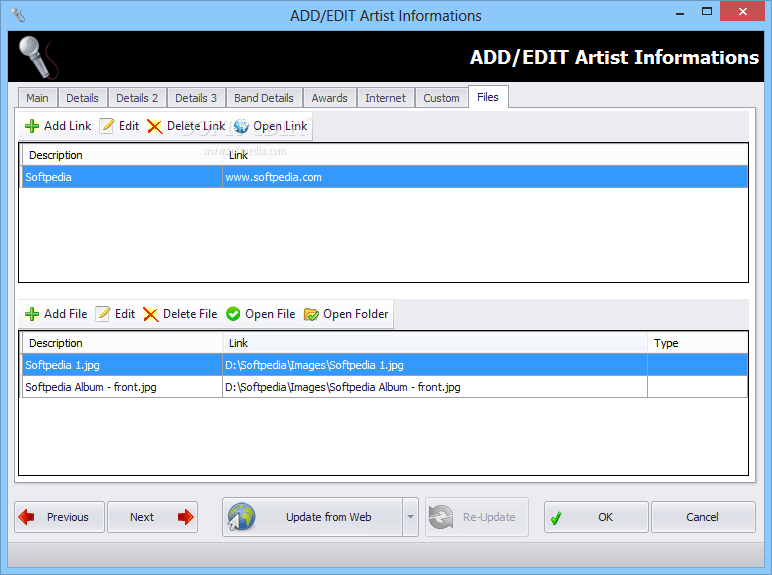Click the Link column header in files table
The height and width of the screenshot is (575, 772).
point(435,343)
